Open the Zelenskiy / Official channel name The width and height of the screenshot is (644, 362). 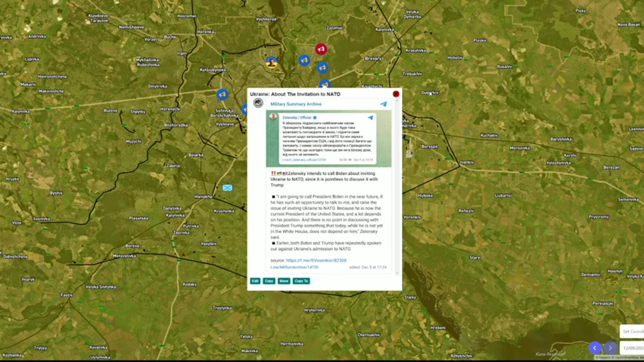pos(297,118)
